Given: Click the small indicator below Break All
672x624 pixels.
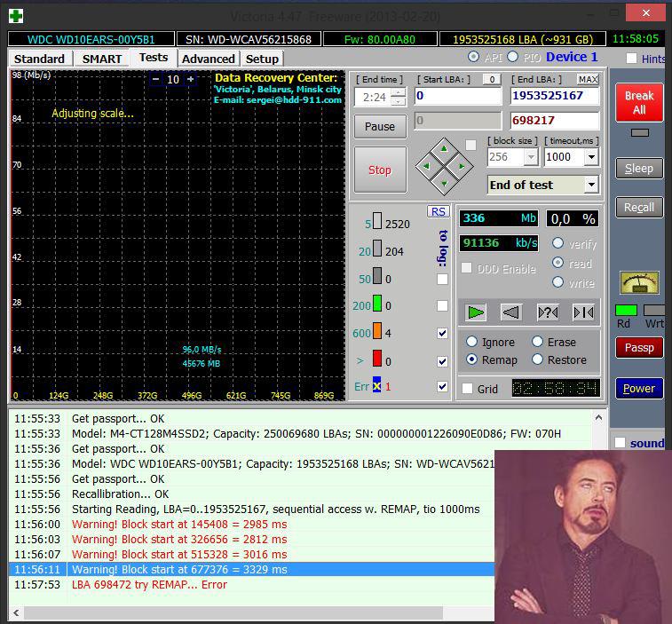Looking at the screenshot, I should (640, 133).
